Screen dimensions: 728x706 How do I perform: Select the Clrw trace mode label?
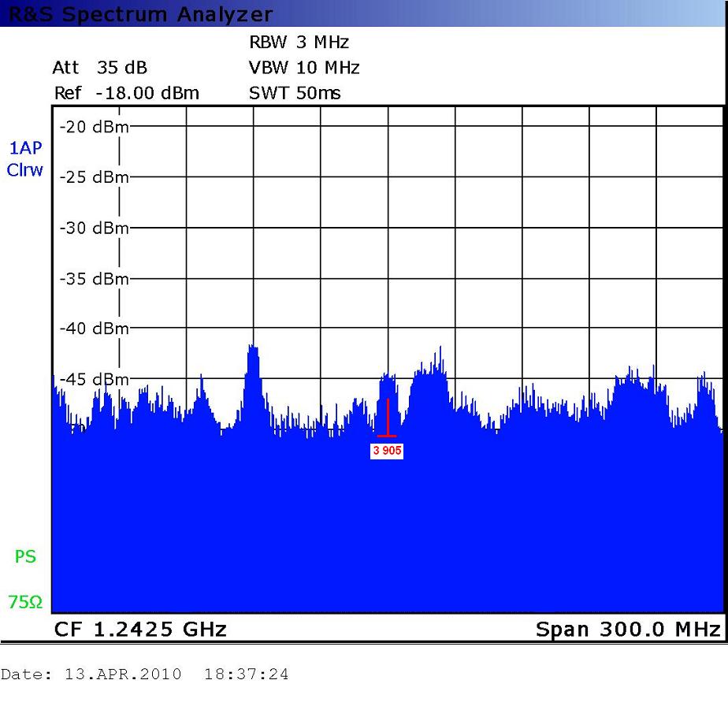point(24,169)
